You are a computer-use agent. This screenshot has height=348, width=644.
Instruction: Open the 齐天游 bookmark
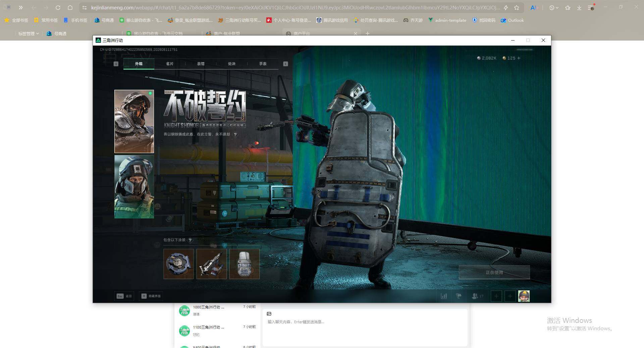[x=413, y=20]
